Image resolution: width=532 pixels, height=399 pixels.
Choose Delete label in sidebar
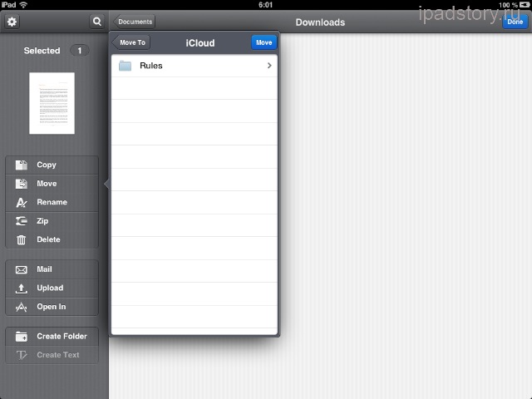pyautogui.click(x=48, y=239)
